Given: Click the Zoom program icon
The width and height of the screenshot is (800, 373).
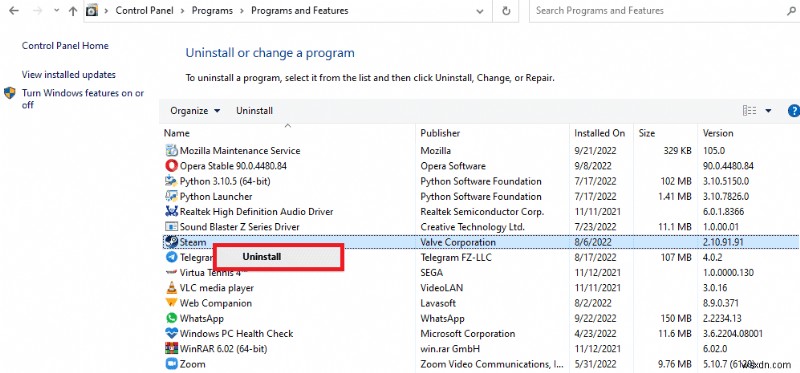Looking at the screenshot, I should click(x=171, y=364).
